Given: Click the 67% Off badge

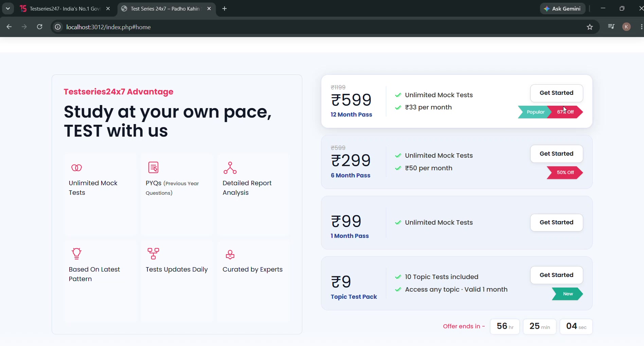Looking at the screenshot, I should tap(566, 112).
